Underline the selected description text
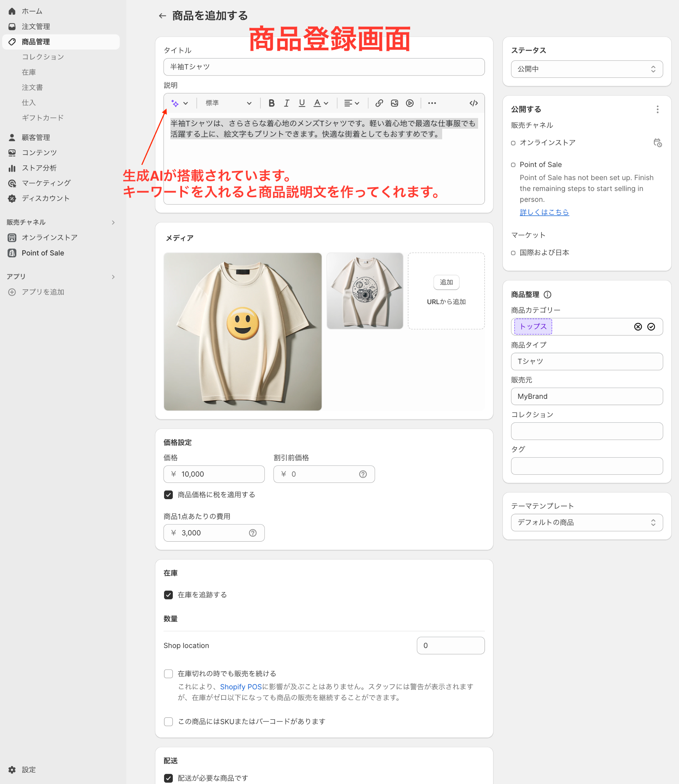679x784 pixels. [x=302, y=103]
